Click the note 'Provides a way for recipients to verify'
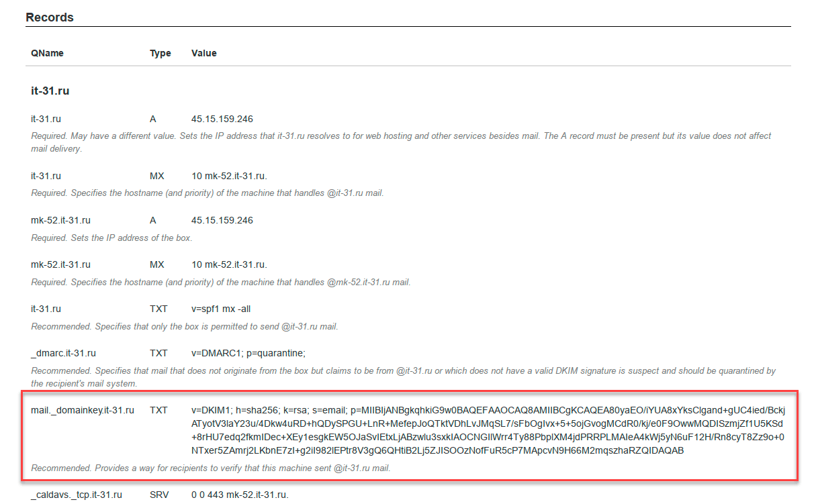 point(210,468)
